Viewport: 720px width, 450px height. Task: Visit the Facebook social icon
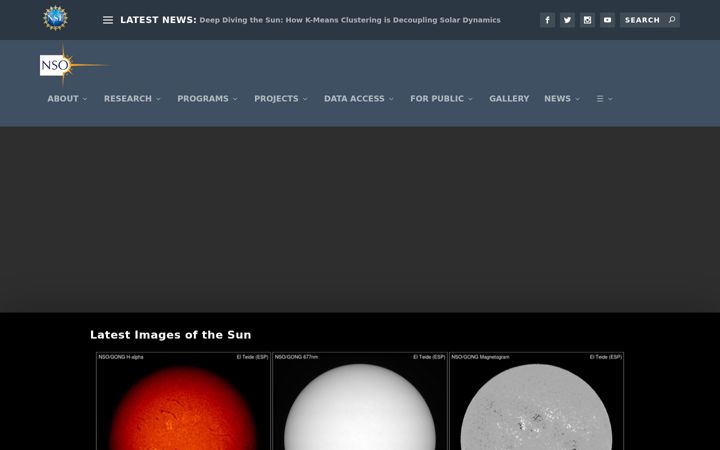[x=547, y=20]
